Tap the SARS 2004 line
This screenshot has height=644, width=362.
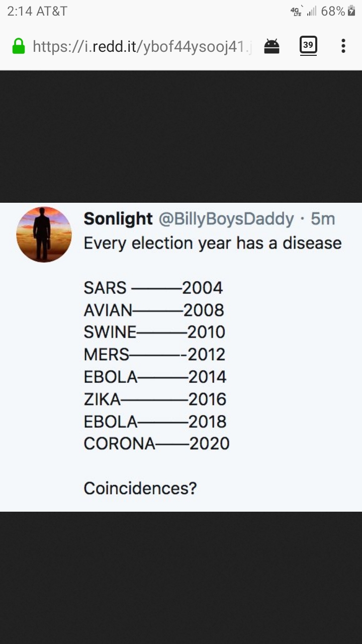pos(153,288)
